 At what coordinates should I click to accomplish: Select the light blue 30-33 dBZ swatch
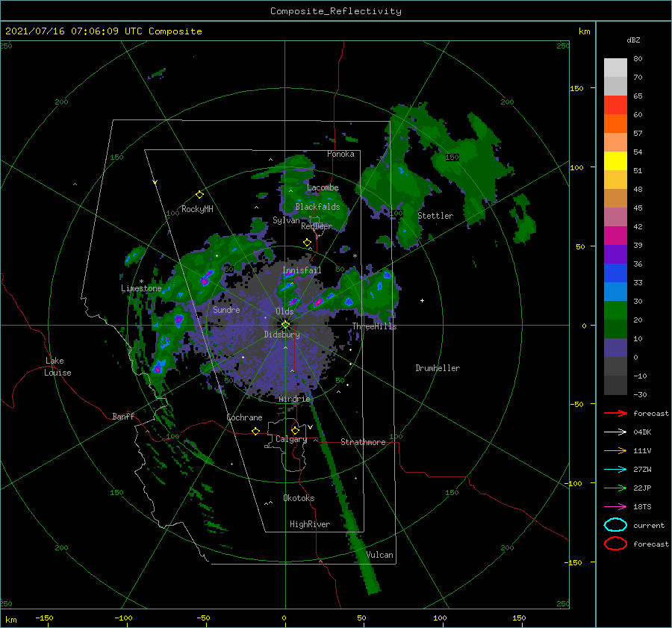(x=615, y=291)
